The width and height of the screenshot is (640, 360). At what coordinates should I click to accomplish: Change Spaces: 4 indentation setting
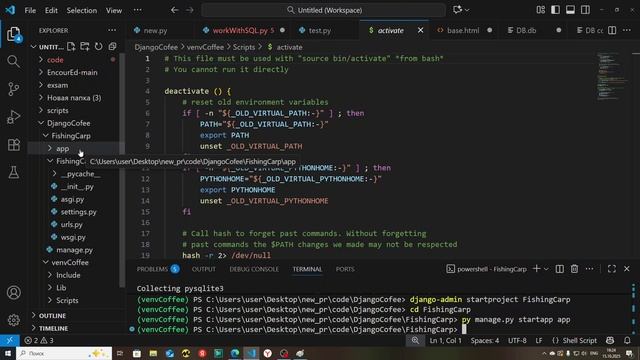tap(484, 340)
